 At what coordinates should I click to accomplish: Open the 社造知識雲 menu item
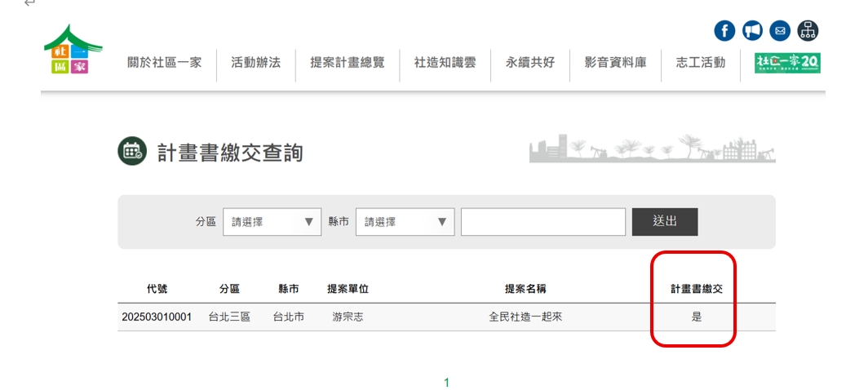(445, 63)
